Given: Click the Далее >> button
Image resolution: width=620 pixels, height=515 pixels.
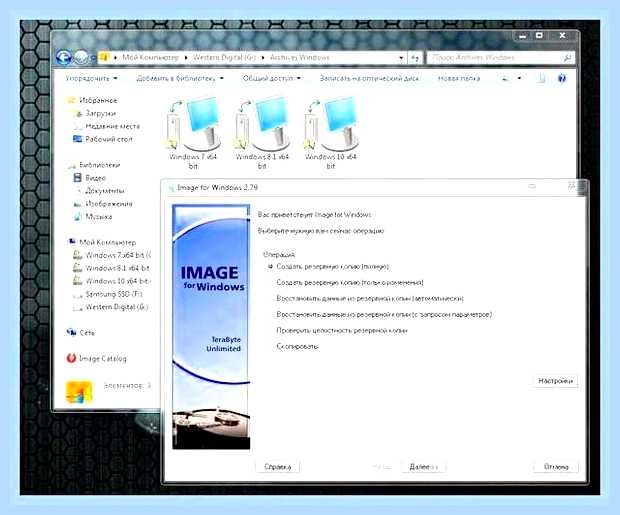Looking at the screenshot, I should tap(423, 467).
